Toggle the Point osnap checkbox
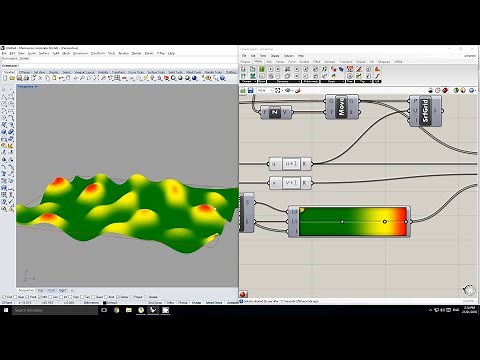Screen dimensions: 480x360 pyautogui.click(x=28, y=297)
